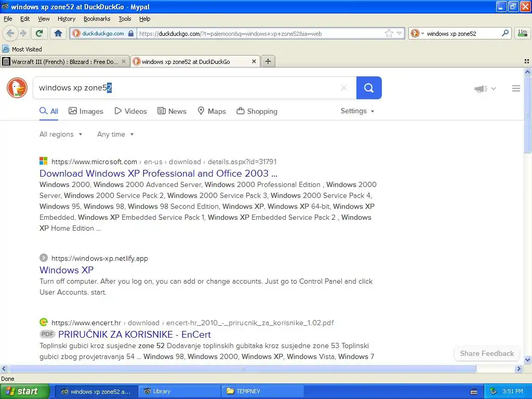
Task: Click the horizontal scrollbar right arrow
Action: point(518,369)
